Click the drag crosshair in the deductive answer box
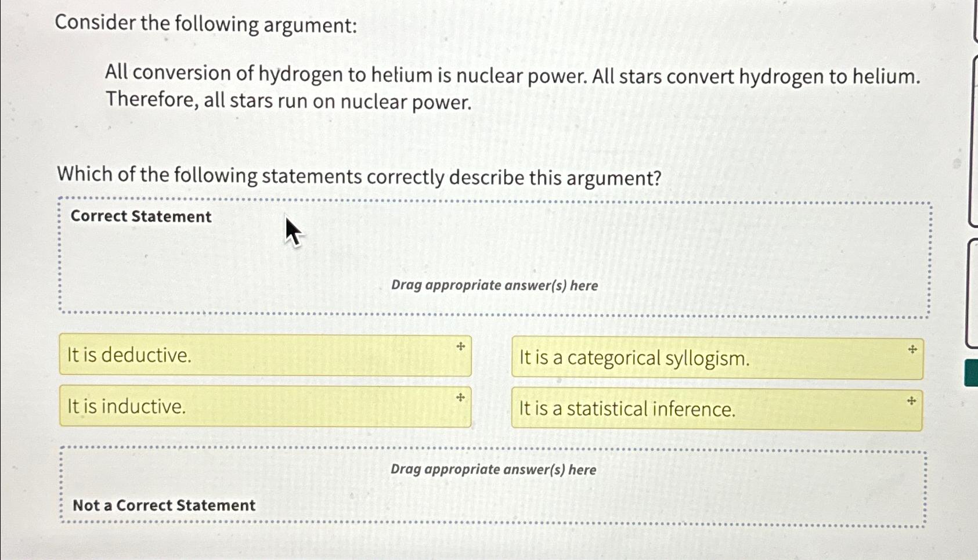 pos(460,347)
